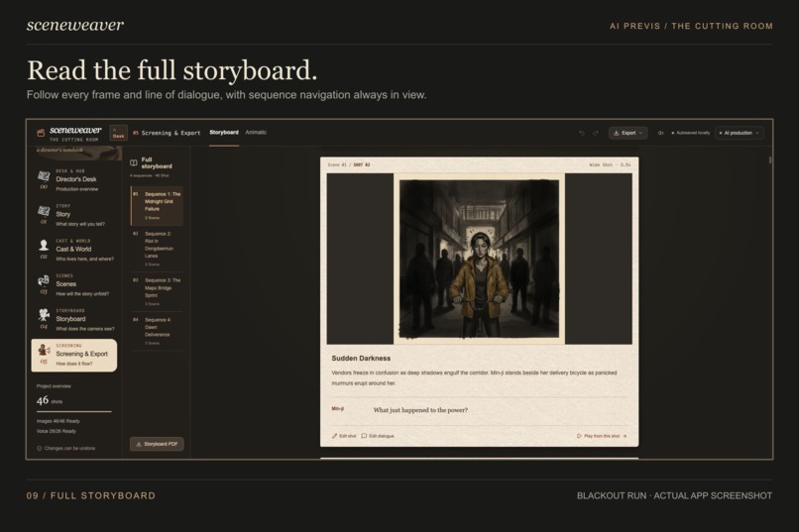This screenshot has width=799, height=532.
Task: Switch to the Animatic tab
Action: (x=256, y=133)
